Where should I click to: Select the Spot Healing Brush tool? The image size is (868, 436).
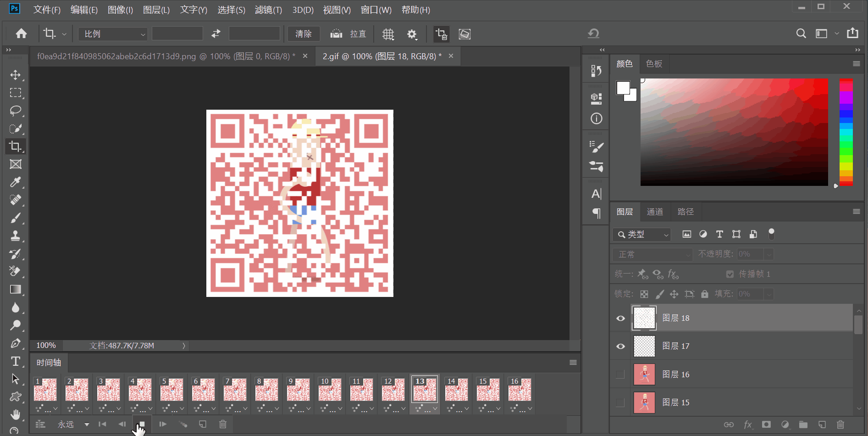coord(16,200)
